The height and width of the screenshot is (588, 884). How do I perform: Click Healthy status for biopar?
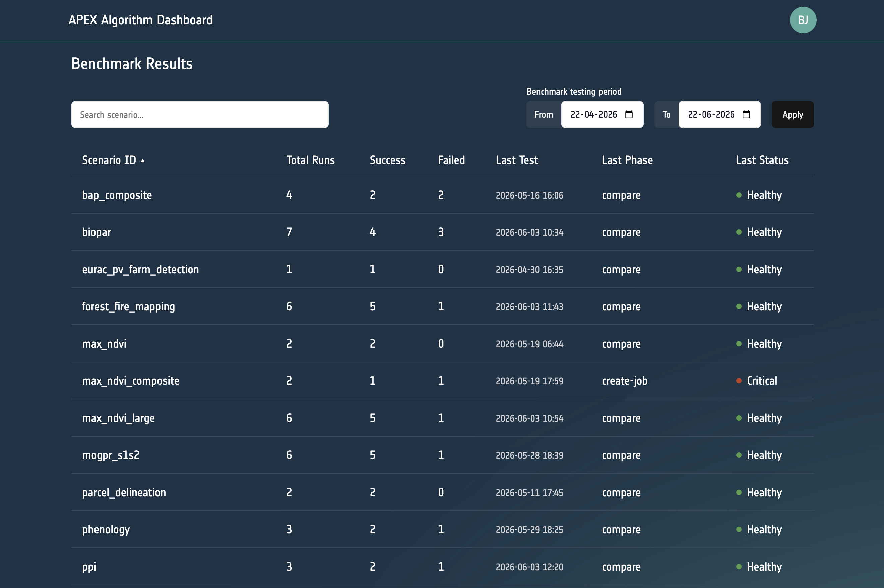pos(759,232)
